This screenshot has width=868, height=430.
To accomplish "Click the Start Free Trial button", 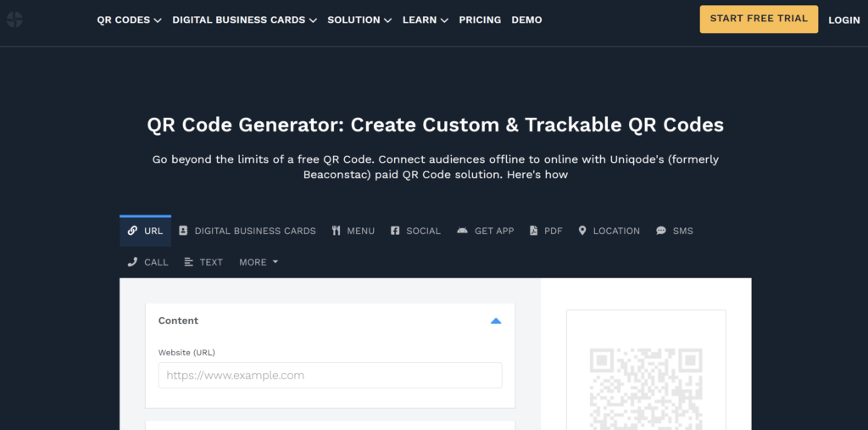I will coord(759,20).
